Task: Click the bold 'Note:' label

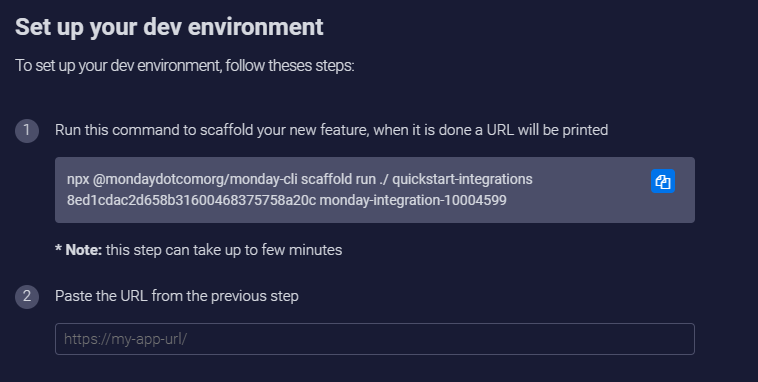Action: (x=83, y=250)
